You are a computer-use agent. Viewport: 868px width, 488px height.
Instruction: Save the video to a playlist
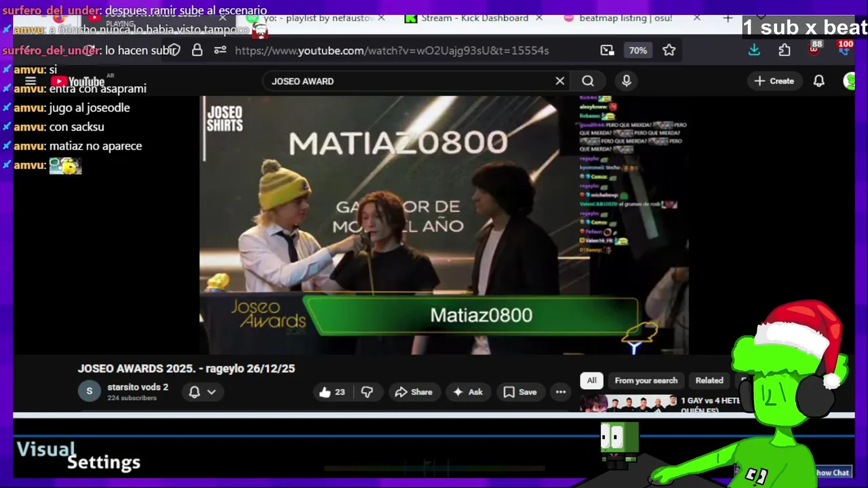[x=520, y=392]
